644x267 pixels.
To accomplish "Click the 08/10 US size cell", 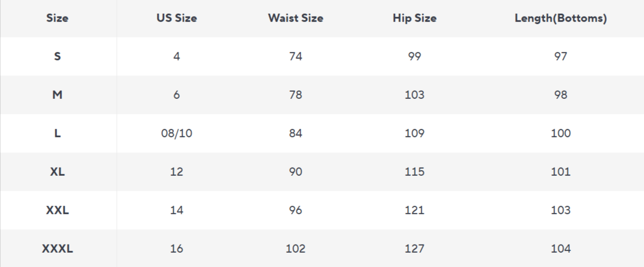I will pos(177,133).
